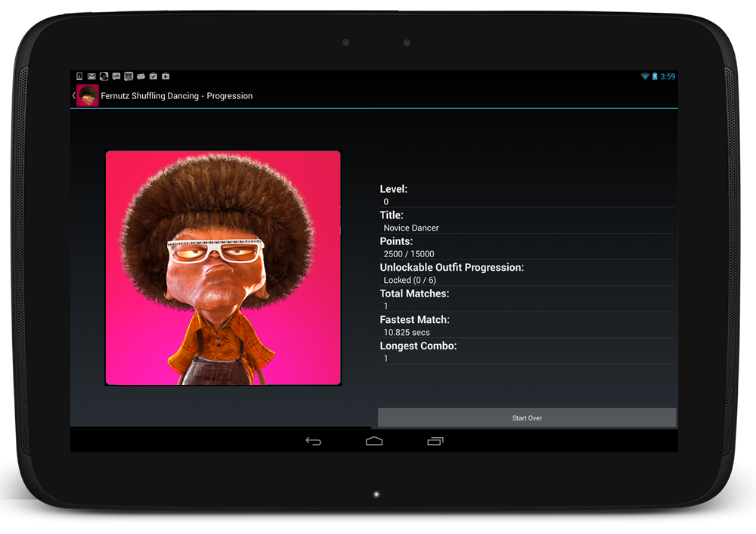756x534 pixels.
Task: Tap the 'Locked (0 / 6)' value
Action: [x=410, y=281]
